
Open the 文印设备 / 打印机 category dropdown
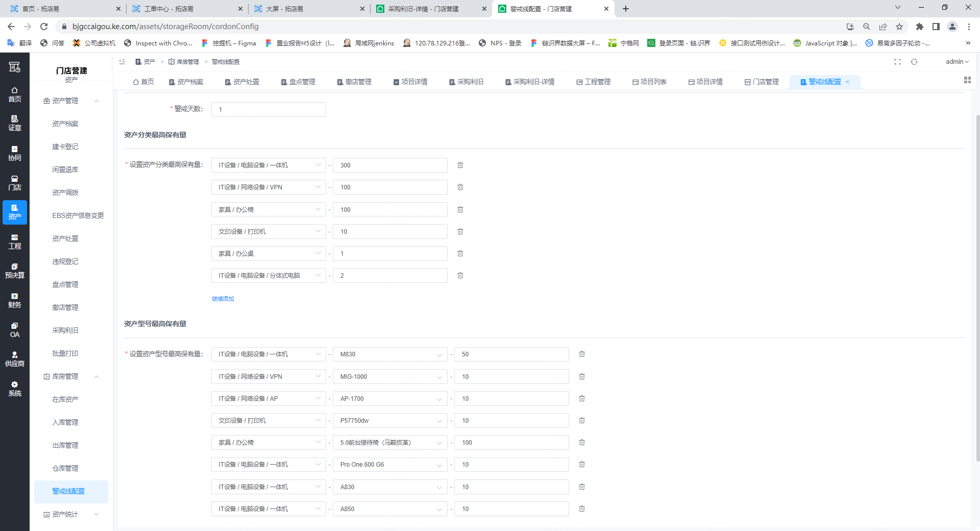pos(268,232)
